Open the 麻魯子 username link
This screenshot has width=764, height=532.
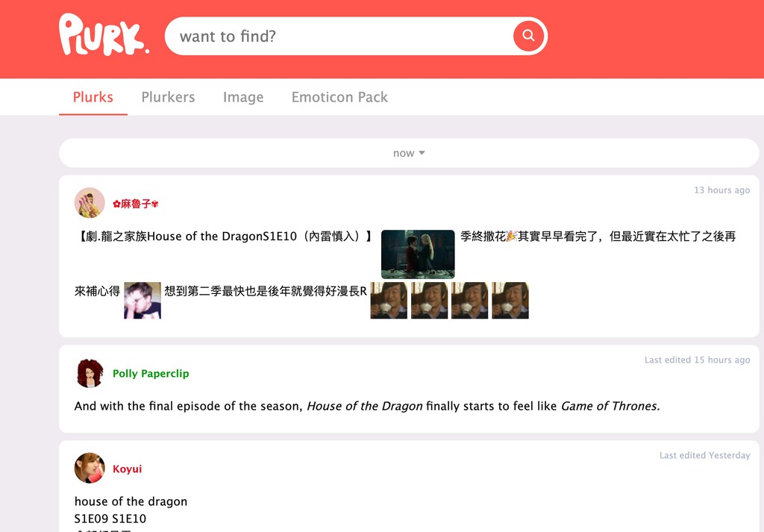point(136,204)
